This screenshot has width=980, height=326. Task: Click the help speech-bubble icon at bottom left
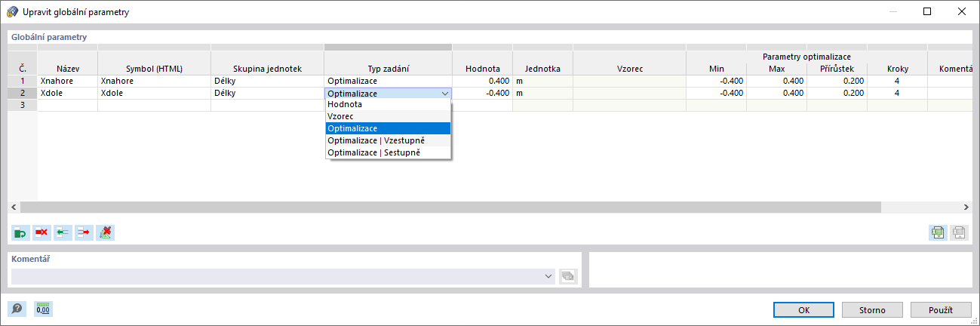pyautogui.click(x=17, y=309)
